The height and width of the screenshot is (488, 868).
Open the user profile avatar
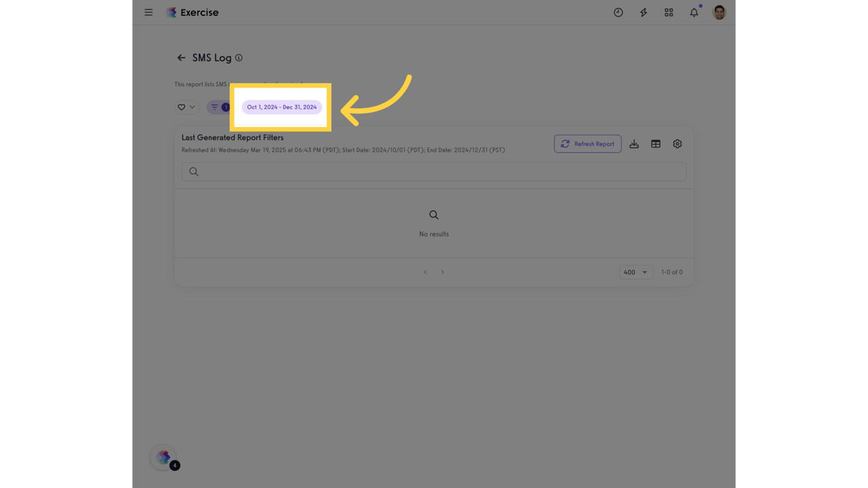tap(719, 13)
